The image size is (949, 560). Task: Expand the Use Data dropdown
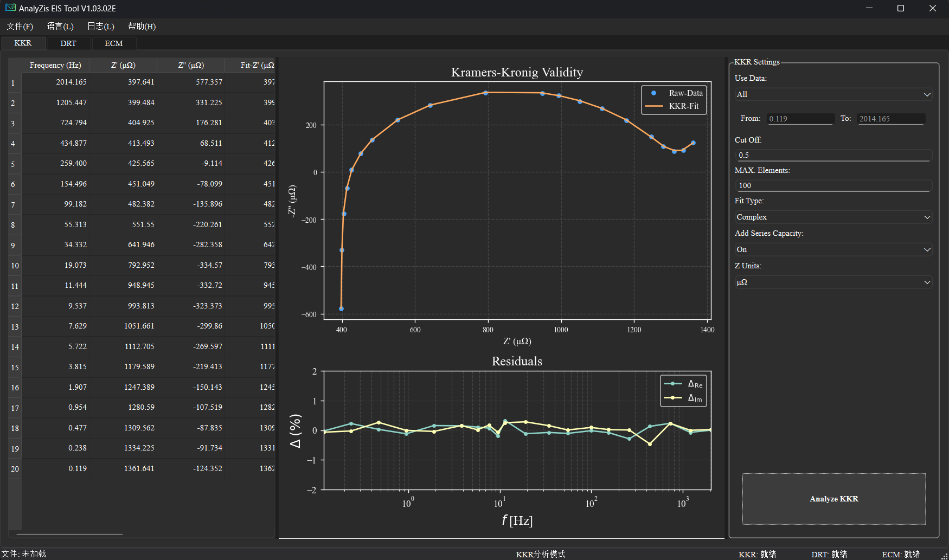[x=833, y=94]
